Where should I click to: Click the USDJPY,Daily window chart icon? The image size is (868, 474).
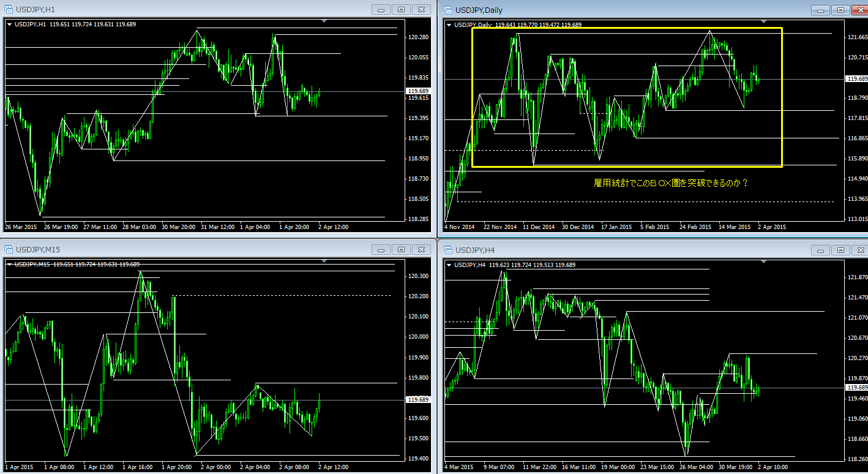pyautogui.click(x=449, y=10)
